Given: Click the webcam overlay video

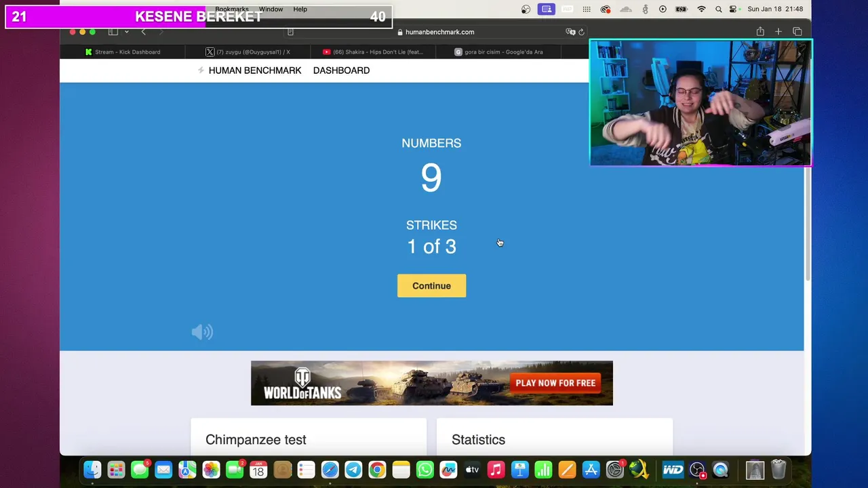Looking at the screenshot, I should pos(701,103).
